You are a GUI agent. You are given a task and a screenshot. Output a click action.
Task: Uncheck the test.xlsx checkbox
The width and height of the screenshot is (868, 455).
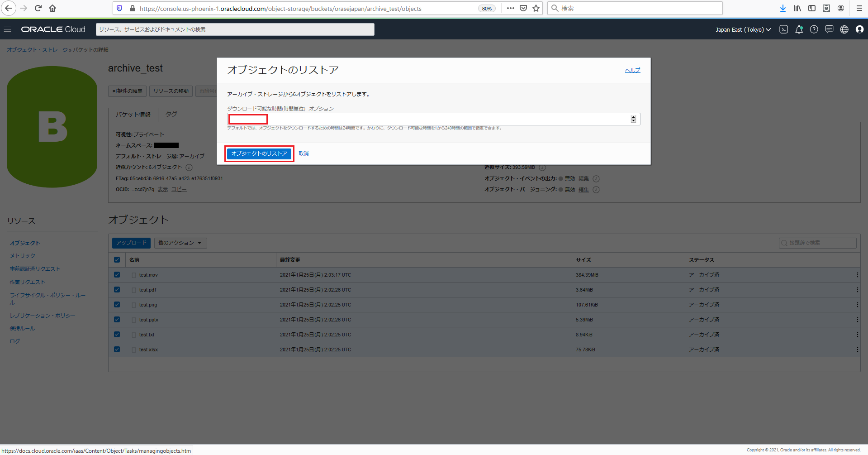[117, 350]
